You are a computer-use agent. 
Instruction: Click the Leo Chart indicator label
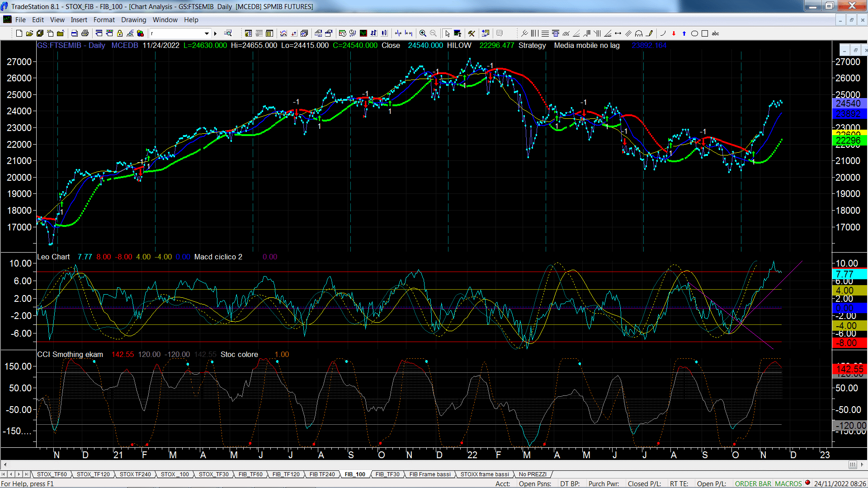point(53,257)
